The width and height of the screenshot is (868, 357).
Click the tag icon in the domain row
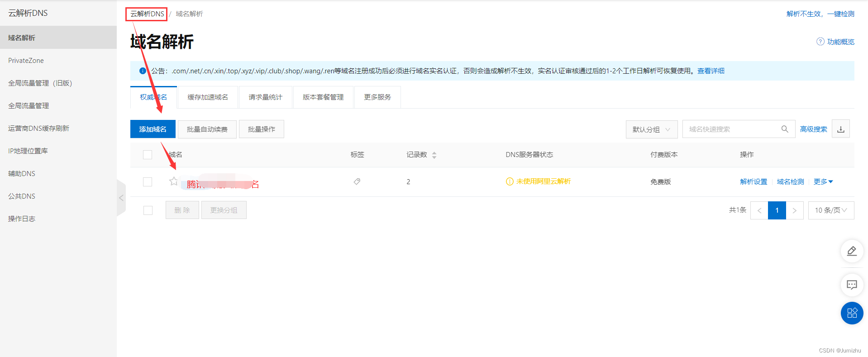[x=357, y=181]
